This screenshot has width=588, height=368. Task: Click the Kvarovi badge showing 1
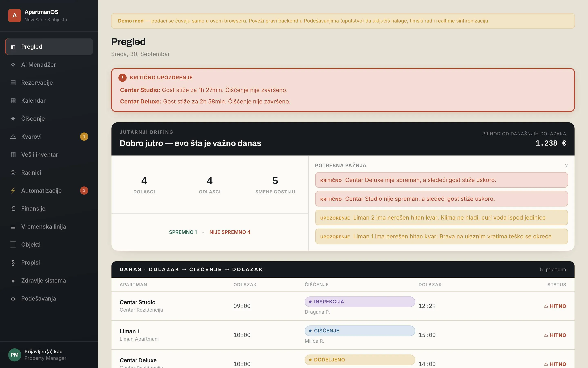(x=84, y=137)
